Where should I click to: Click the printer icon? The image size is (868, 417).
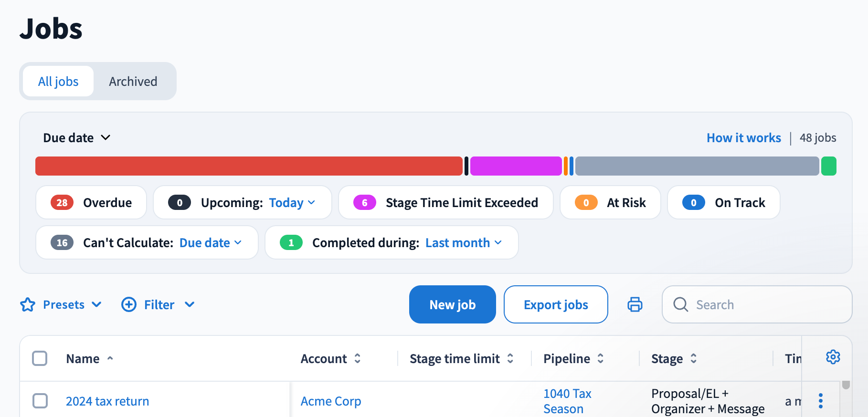coord(635,304)
